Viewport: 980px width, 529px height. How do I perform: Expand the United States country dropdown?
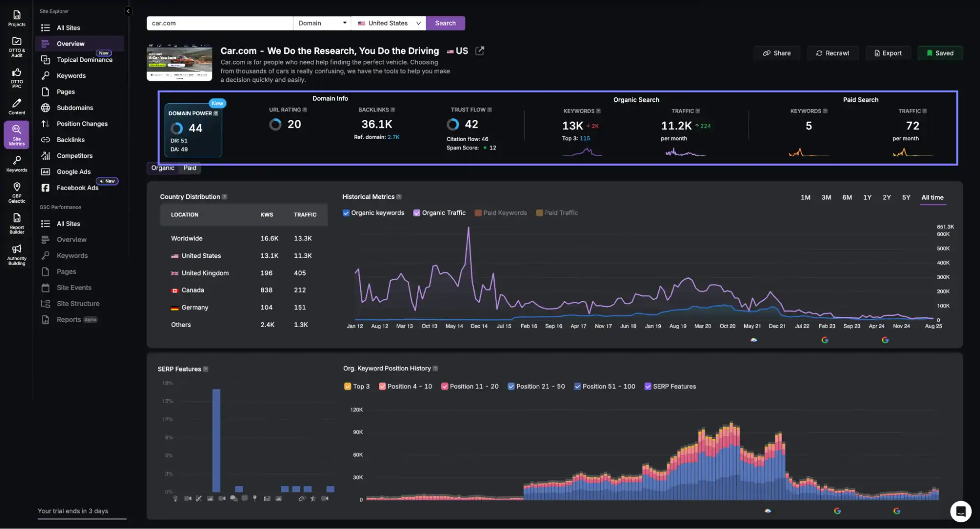[x=389, y=23]
